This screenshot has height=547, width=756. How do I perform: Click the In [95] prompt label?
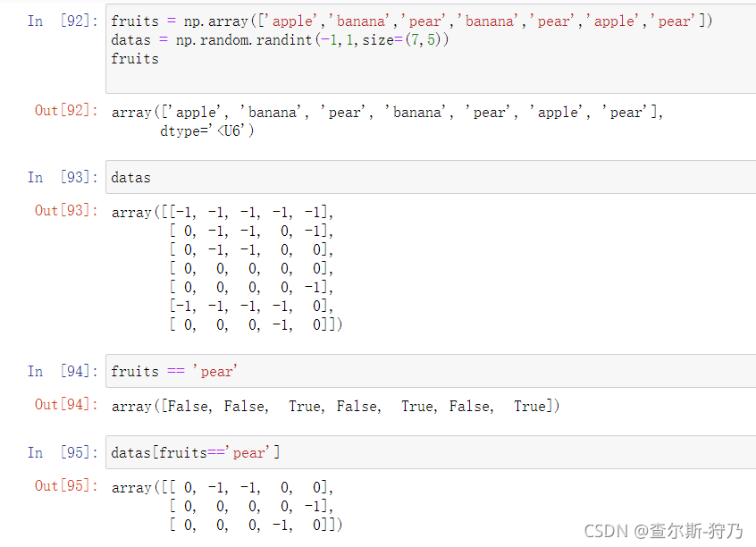point(63,452)
